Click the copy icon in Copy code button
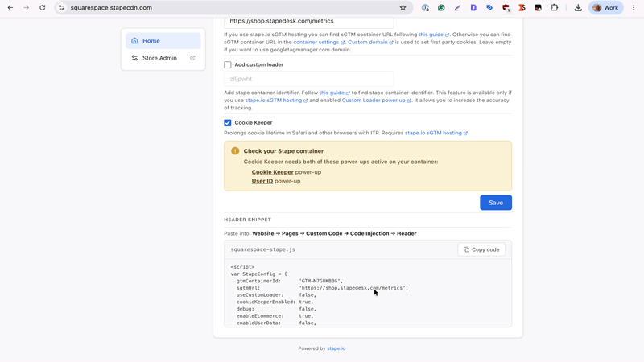The image size is (644, 362). (x=466, y=249)
